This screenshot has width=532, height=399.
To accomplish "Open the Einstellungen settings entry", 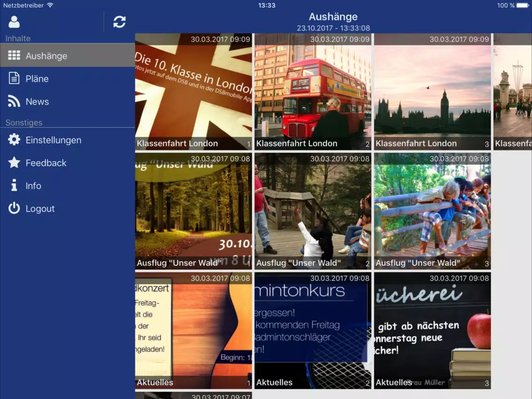I will point(53,140).
